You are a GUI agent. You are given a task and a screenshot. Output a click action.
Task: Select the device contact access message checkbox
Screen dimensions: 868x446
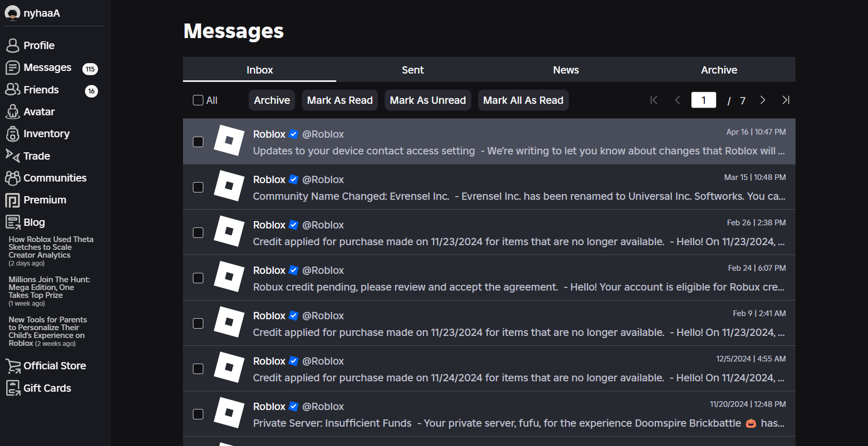[x=198, y=142]
